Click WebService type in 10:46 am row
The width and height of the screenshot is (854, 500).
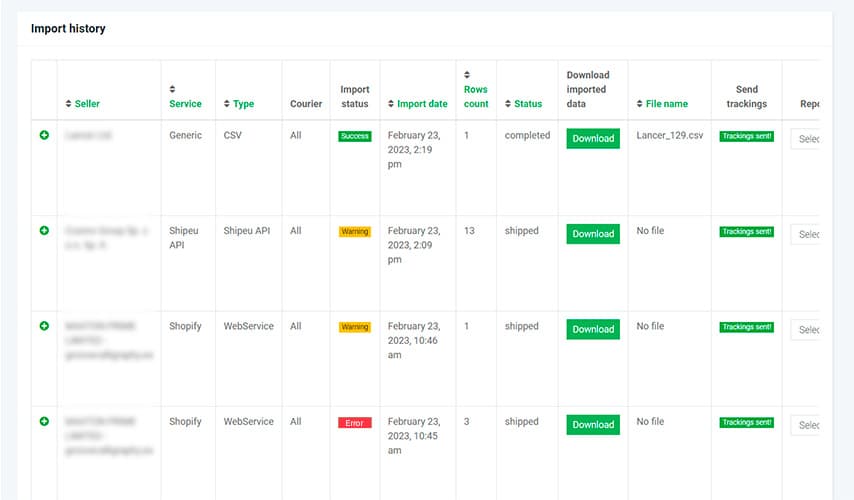click(248, 326)
